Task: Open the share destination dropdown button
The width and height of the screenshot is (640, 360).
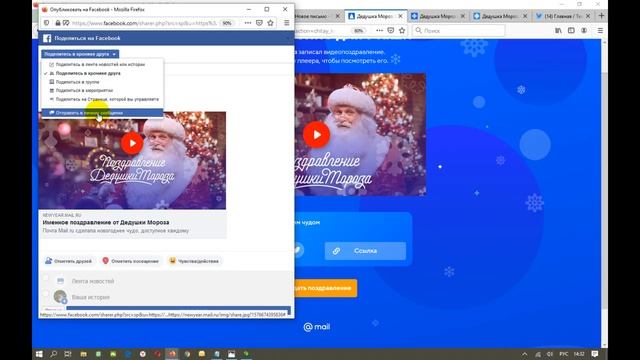Action: pos(80,54)
